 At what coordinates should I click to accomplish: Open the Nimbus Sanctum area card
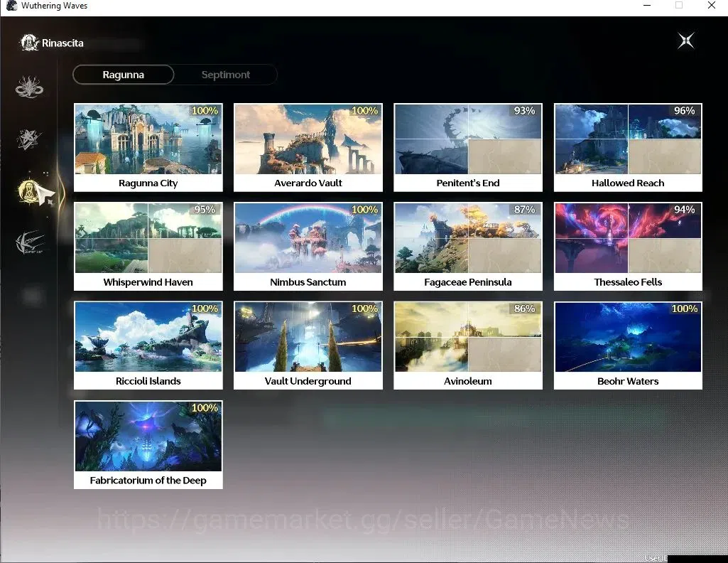pyautogui.click(x=308, y=246)
